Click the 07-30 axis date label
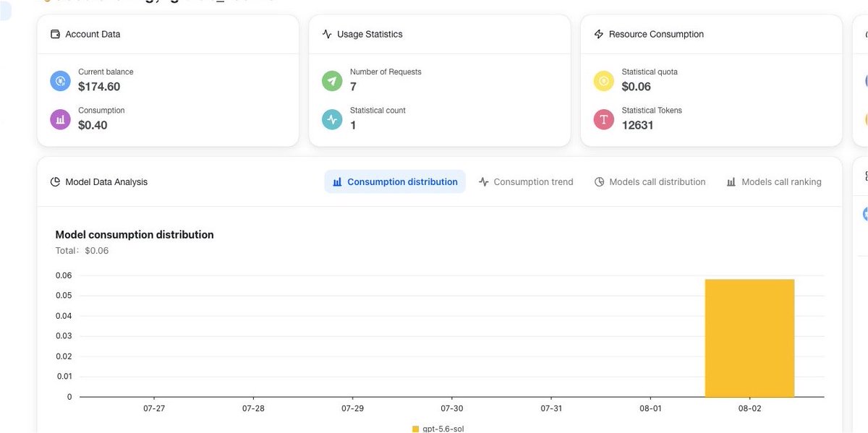The image size is (868, 433). 452,408
